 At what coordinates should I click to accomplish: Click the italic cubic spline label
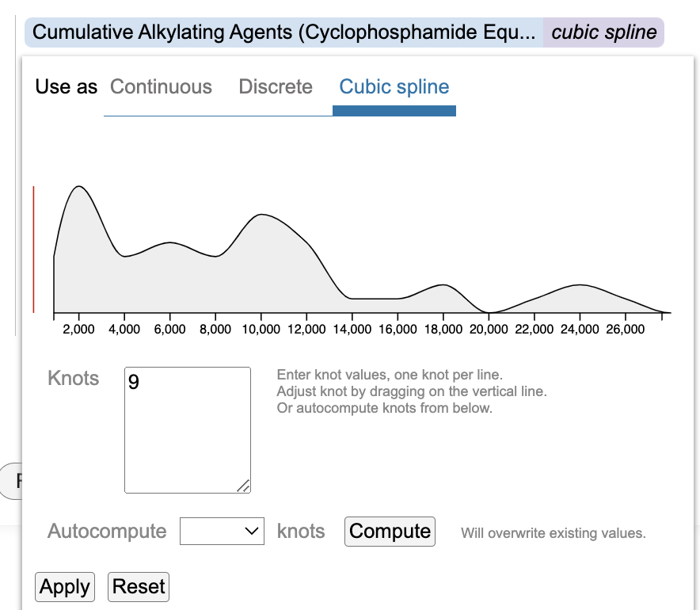coord(603,32)
